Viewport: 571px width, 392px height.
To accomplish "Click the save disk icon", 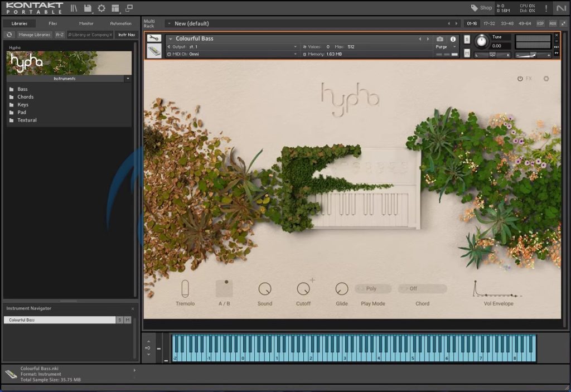I will click(x=88, y=8).
